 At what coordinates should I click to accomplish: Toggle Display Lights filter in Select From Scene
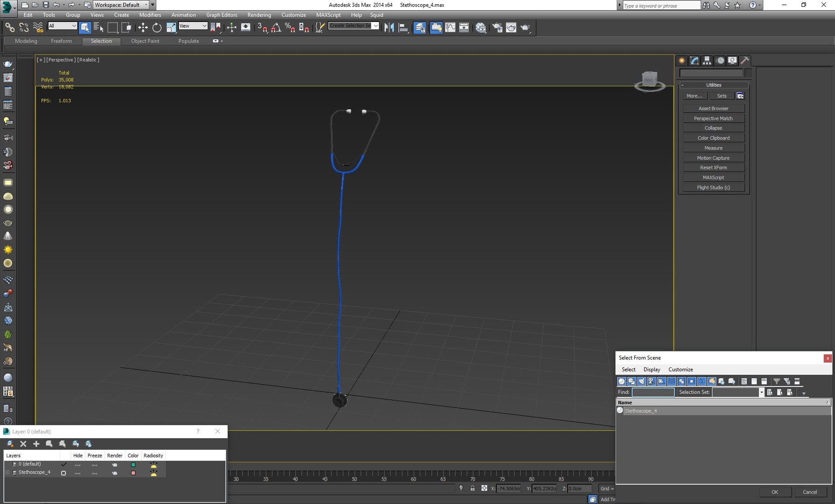(x=642, y=381)
